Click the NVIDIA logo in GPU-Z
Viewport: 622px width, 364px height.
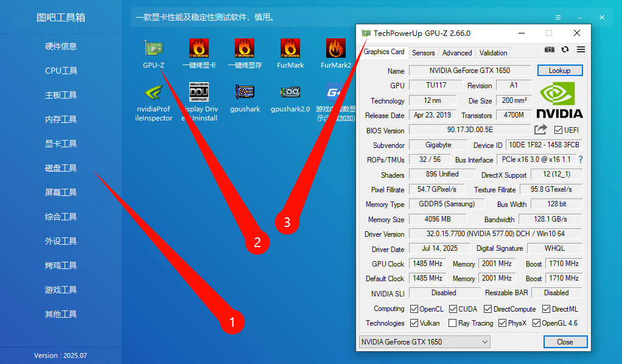click(x=559, y=100)
